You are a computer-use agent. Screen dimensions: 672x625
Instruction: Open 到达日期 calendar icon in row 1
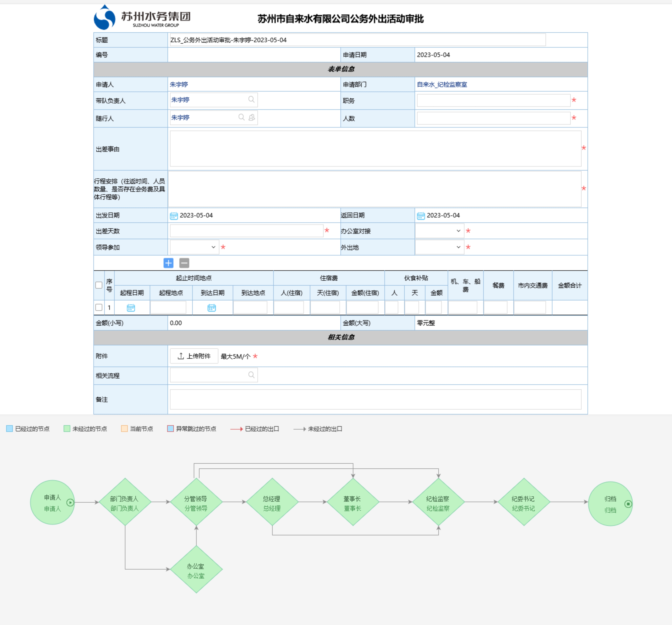point(212,308)
